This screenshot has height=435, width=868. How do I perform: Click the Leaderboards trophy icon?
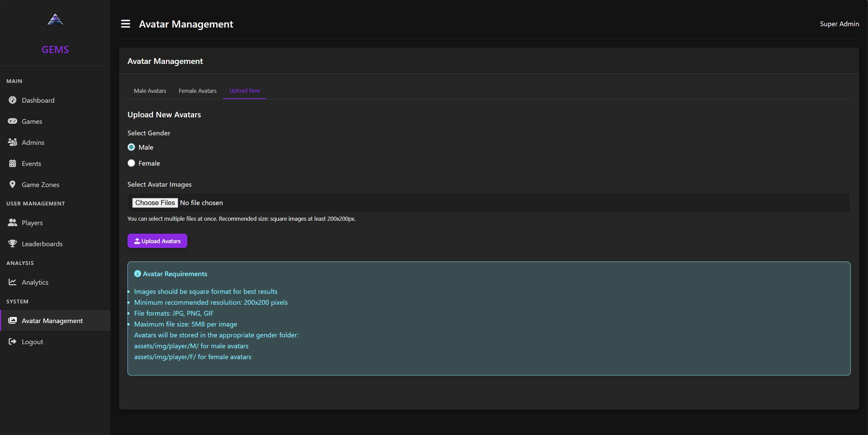[13, 244]
